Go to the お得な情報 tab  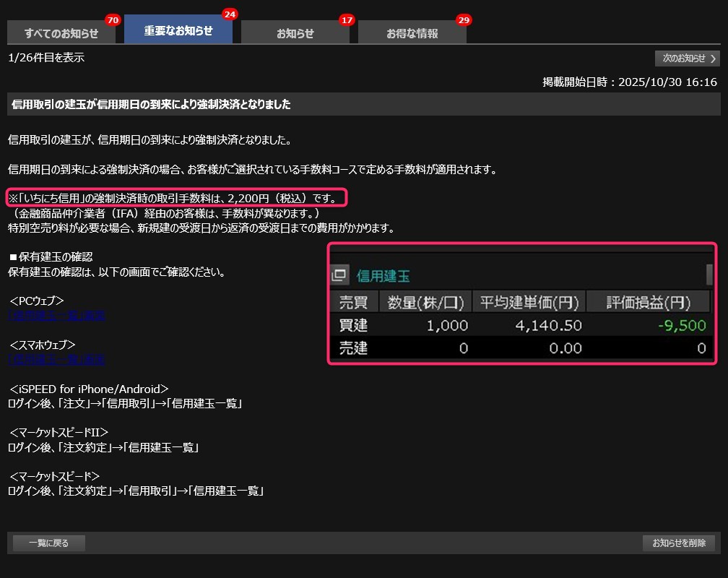pos(412,33)
